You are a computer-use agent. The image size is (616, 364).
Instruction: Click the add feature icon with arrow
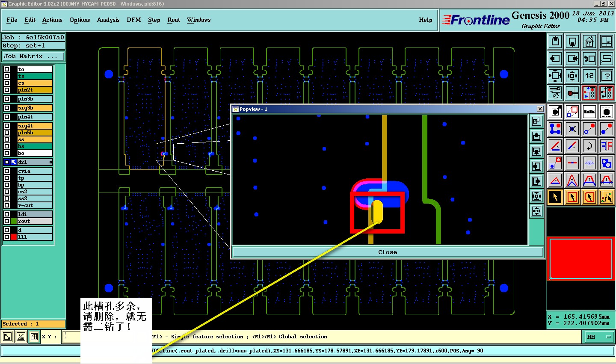[555, 112]
